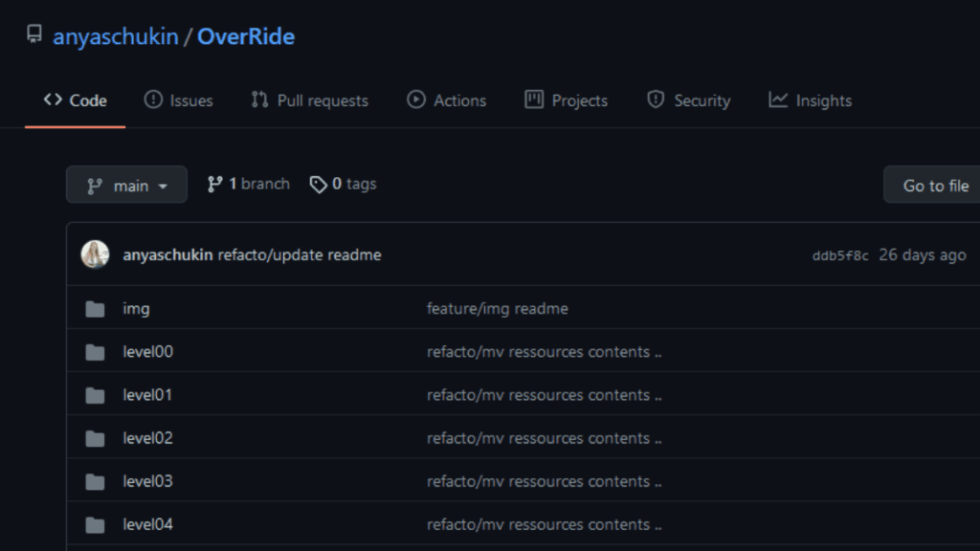Screen dimensions: 980x551
Task: Open the level00 row commit message
Action: point(545,352)
